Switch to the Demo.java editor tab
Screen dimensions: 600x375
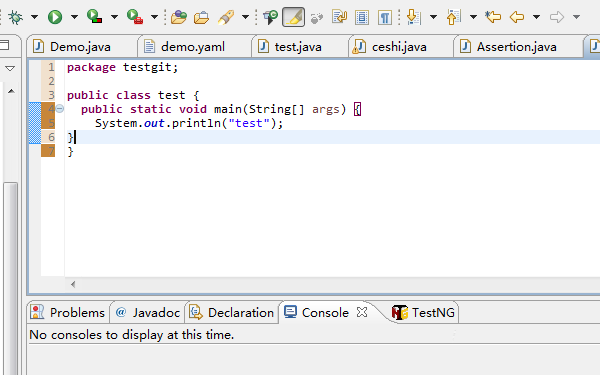click(x=82, y=47)
